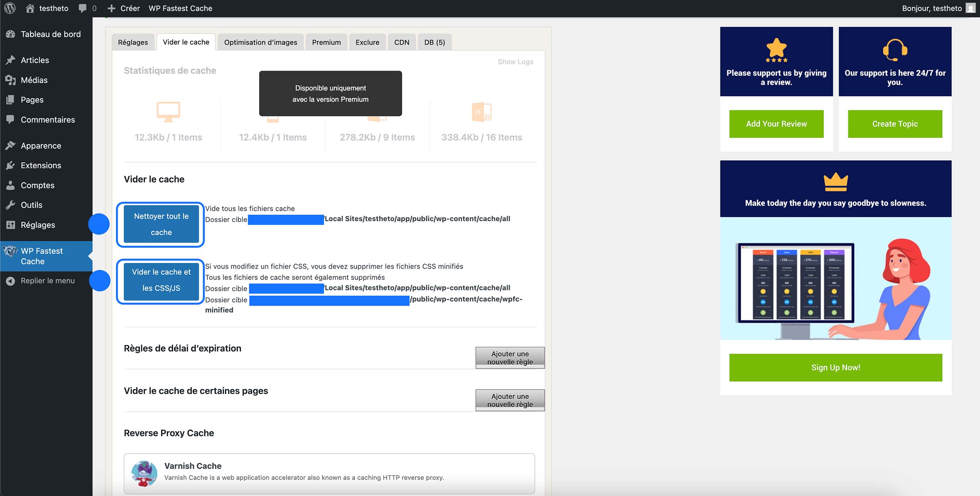Switch to the Optimisation d'images tab
This screenshot has width=980, height=496.
tap(260, 42)
